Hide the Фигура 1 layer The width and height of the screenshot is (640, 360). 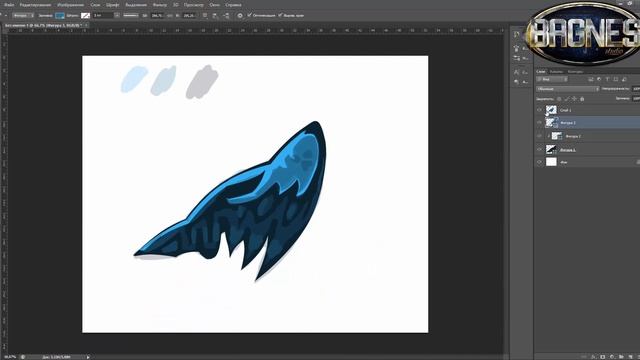(x=539, y=149)
